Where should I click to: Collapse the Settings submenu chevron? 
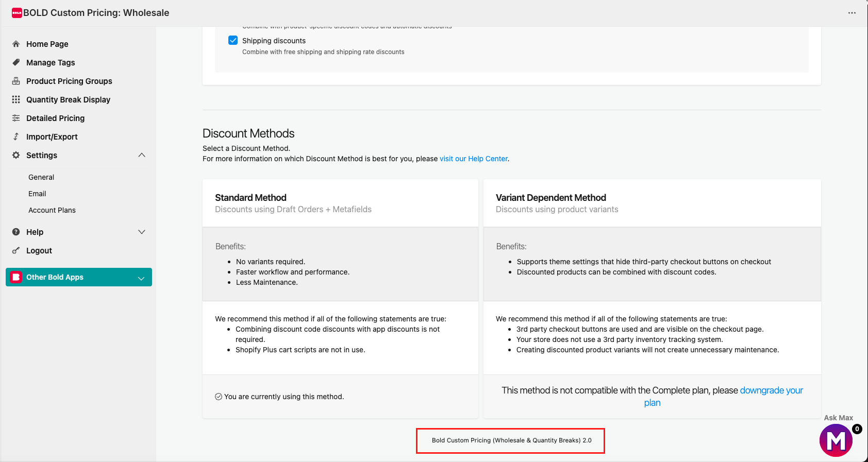click(142, 155)
